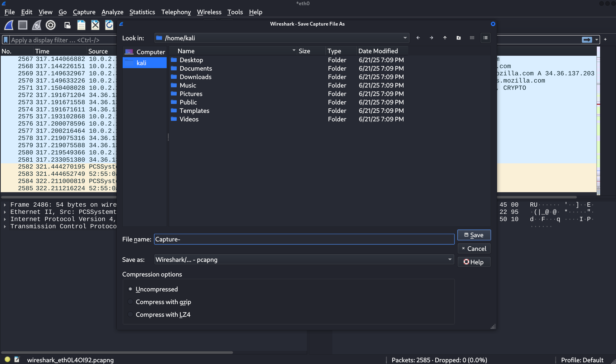The image size is (616, 364).
Task: Open the File menu
Action: (x=9, y=12)
